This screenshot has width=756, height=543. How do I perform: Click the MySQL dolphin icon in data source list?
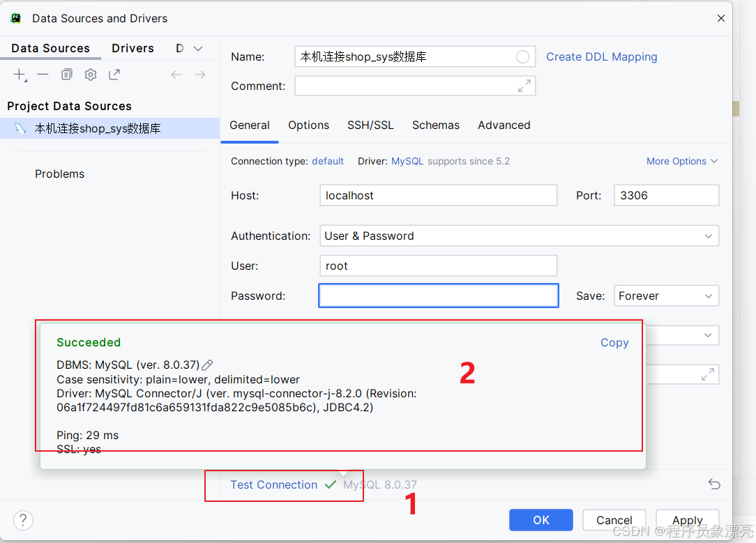click(x=20, y=128)
